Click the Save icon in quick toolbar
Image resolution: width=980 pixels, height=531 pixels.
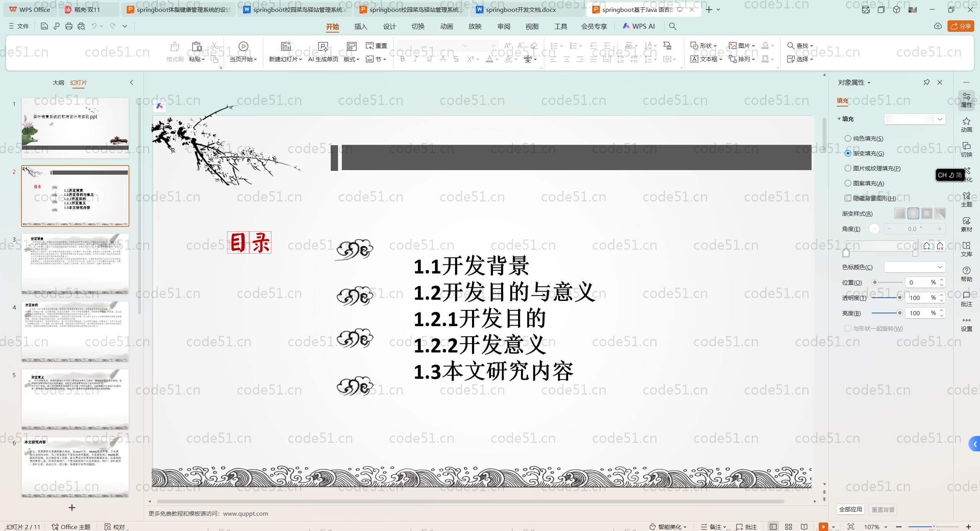pyautogui.click(x=44, y=26)
